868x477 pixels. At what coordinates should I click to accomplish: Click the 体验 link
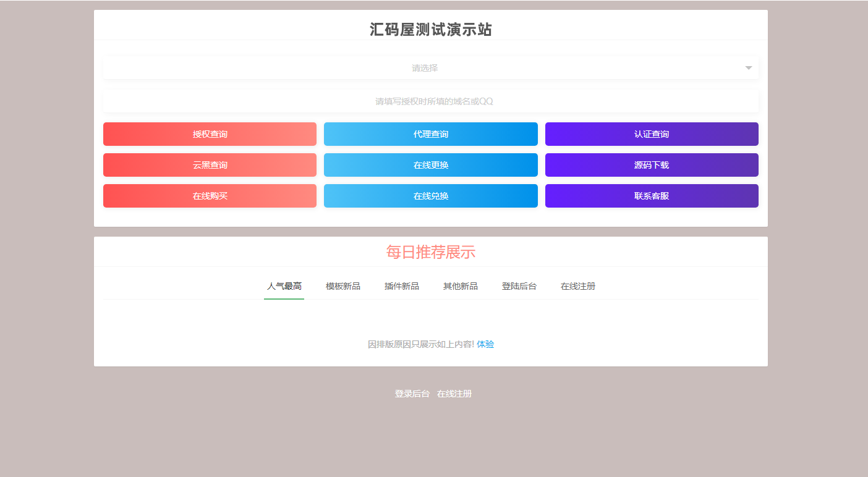coord(485,344)
